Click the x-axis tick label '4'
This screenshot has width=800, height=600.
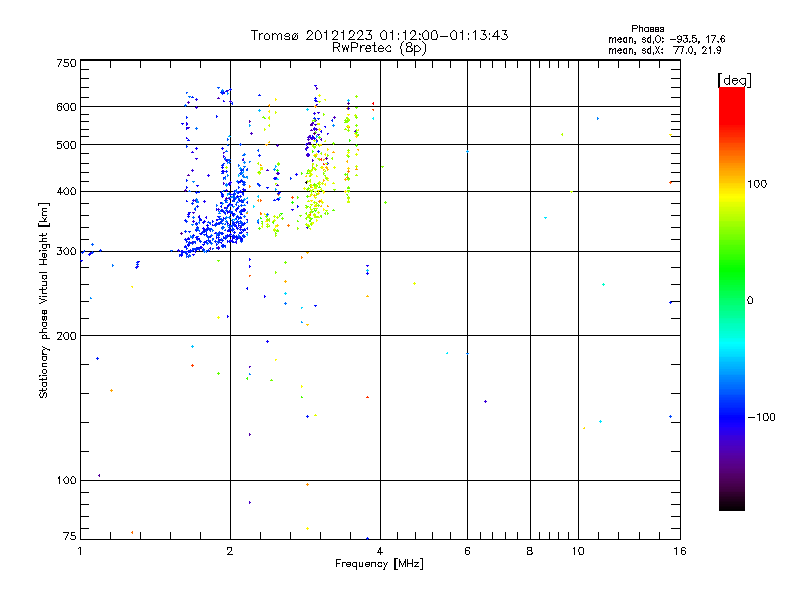tap(380, 551)
